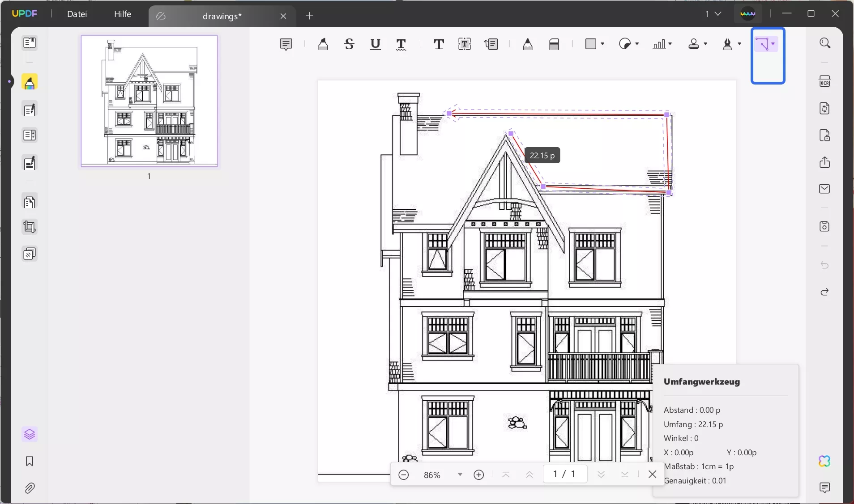Open the Reader mode icon in left sidebar
Screen dimensions: 854x504
point(30,43)
